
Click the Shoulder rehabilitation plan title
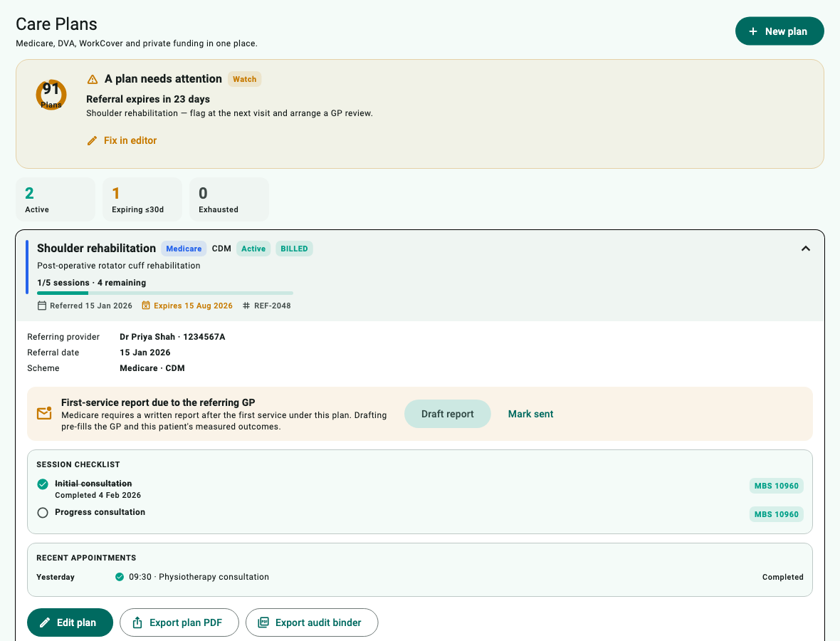tap(96, 248)
